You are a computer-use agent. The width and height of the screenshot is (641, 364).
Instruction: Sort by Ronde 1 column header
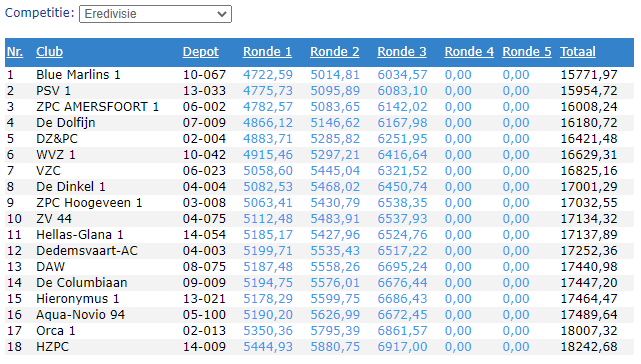coord(267,52)
